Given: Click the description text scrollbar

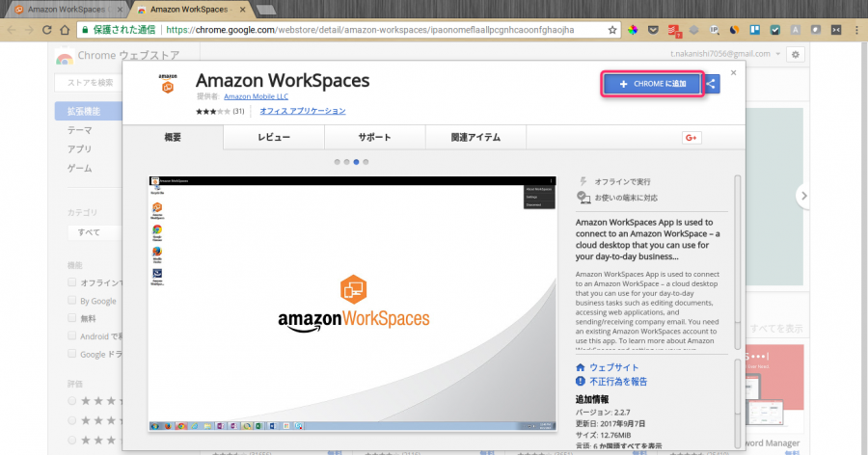Looking at the screenshot, I should pyautogui.click(x=738, y=262).
